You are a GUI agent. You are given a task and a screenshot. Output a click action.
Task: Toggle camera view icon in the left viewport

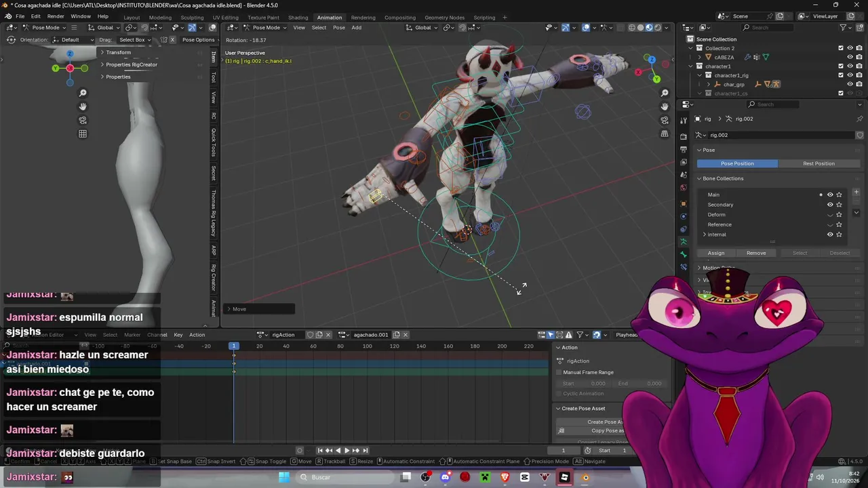(x=83, y=120)
